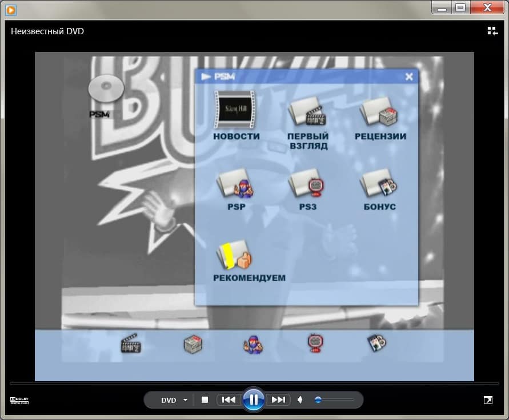Select the PS3 label

click(308, 207)
